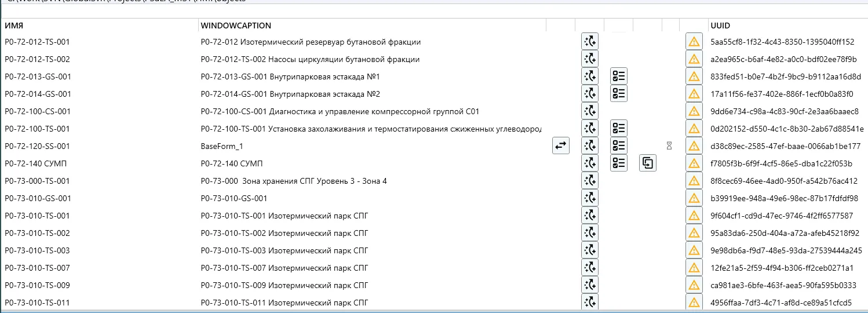Click the sparkle arrow icon for P0-72-100-CS-001
The image size is (868, 313).
590,111
